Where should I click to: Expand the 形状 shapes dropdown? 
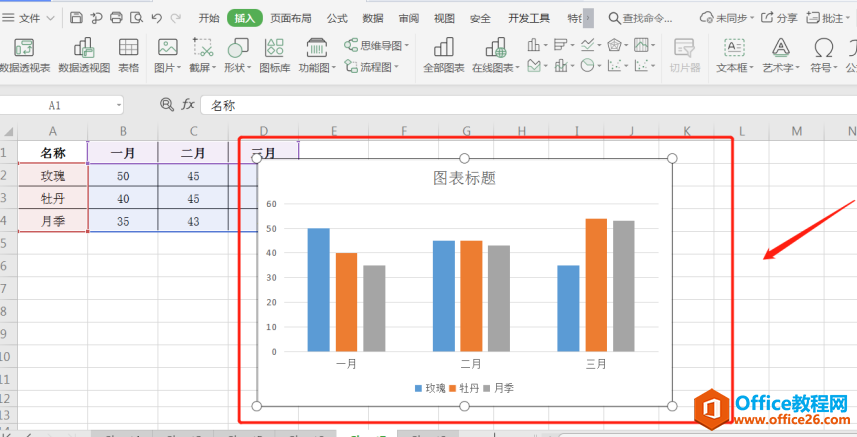249,68
